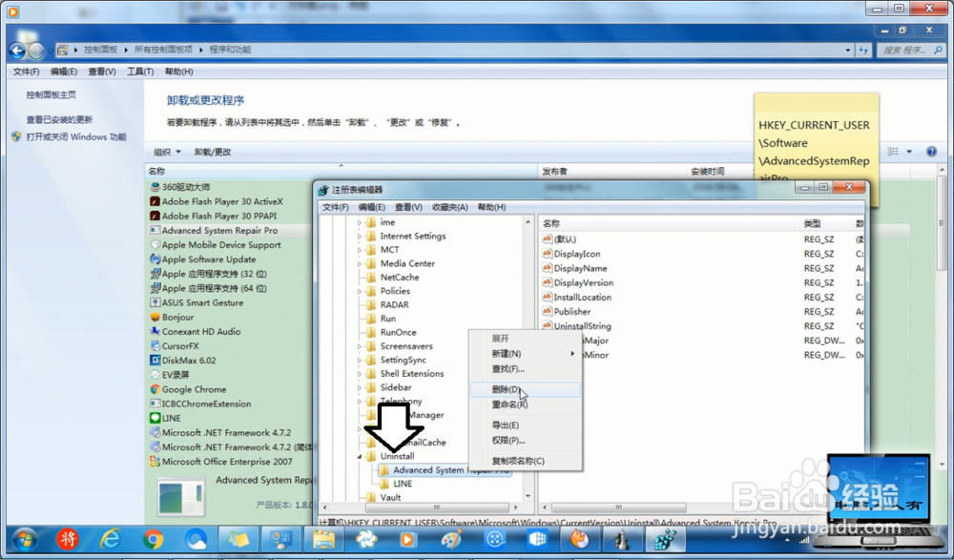The image size is (954, 560).
Task: Expand the ime registry key
Action: tap(360, 222)
